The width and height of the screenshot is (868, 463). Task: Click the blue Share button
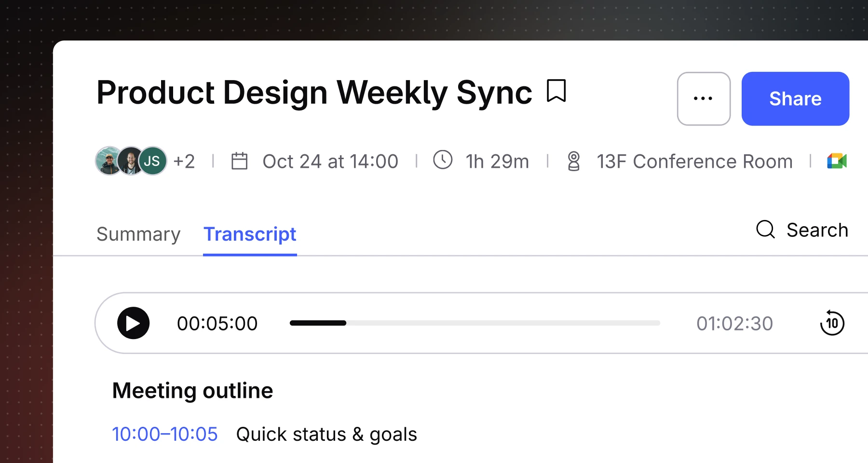[795, 99]
